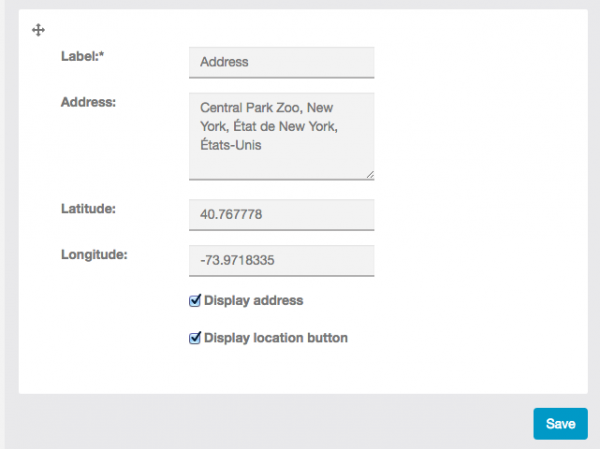Click the resize grip of Address textarea
The width and height of the screenshot is (600, 449).
[369, 174]
